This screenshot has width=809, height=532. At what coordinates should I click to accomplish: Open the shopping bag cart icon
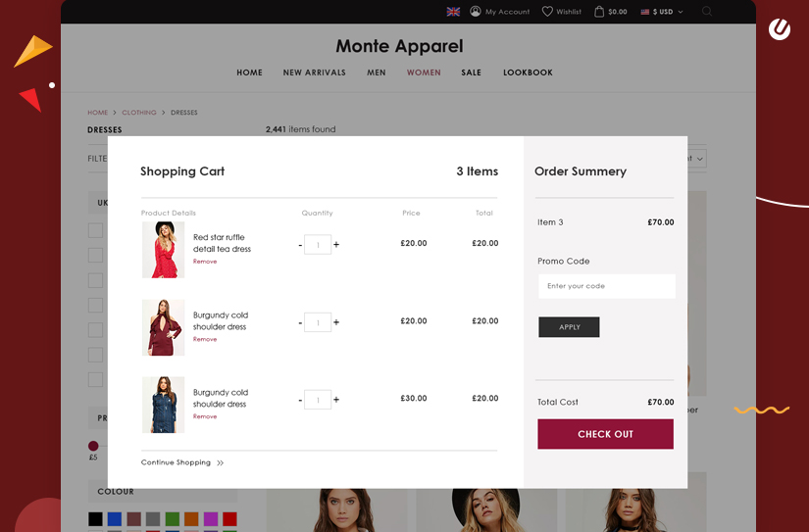(x=598, y=12)
